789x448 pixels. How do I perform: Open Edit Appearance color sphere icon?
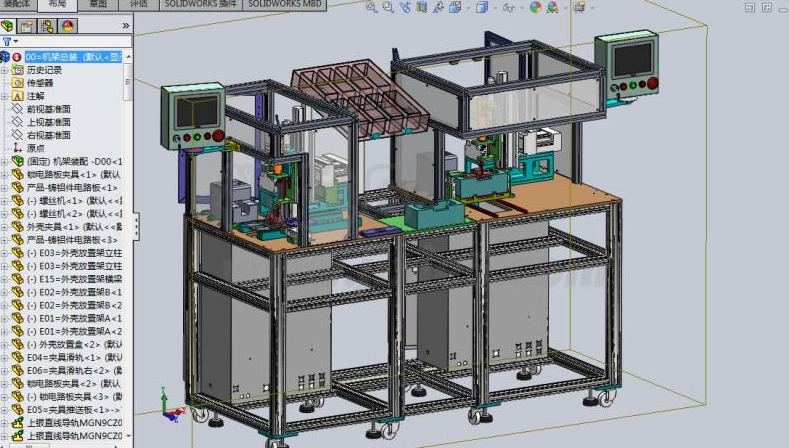coord(536,7)
